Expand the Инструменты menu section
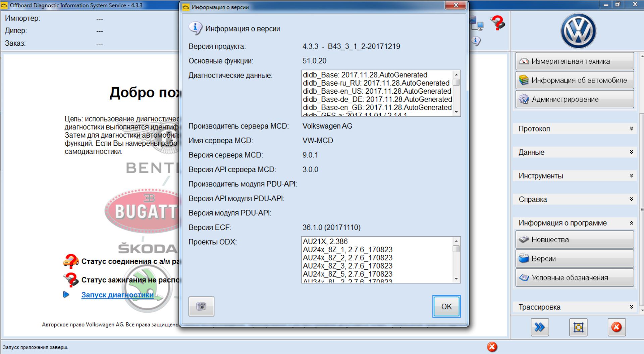The height and width of the screenshot is (354, 644). (575, 175)
